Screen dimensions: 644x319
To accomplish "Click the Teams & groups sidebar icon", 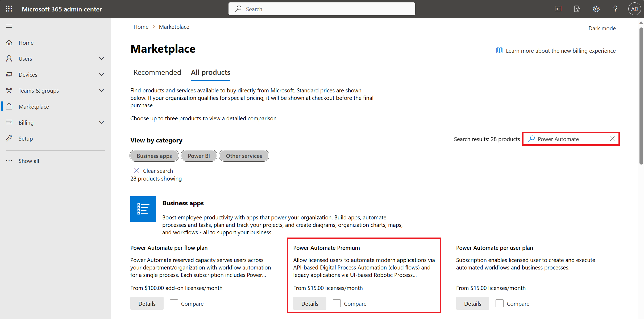I will pos(10,91).
